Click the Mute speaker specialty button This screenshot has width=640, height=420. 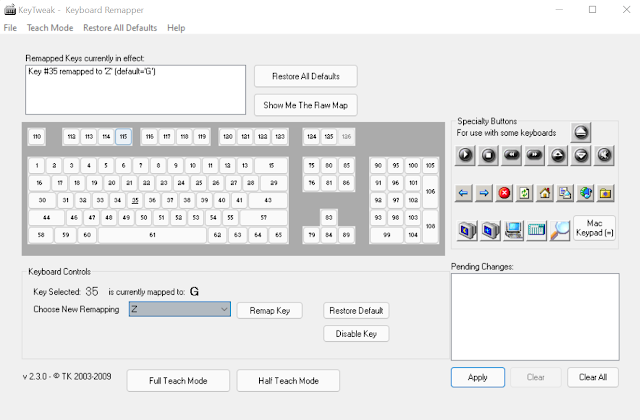[604, 155]
